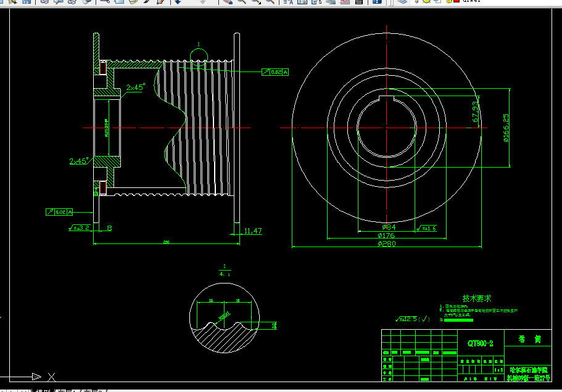Screen dimensions: 562x392
Task: Select the Zoom Realtime magnifier
Action: [242, 1]
